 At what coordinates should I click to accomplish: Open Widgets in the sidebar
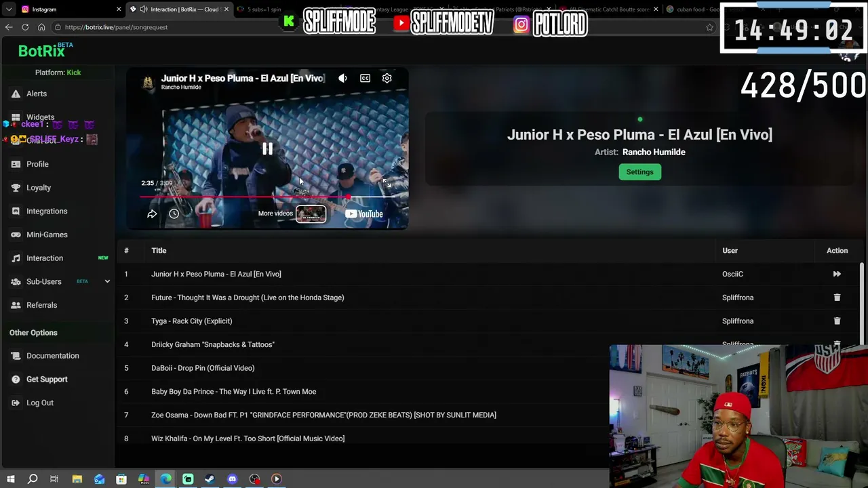(40, 117)
